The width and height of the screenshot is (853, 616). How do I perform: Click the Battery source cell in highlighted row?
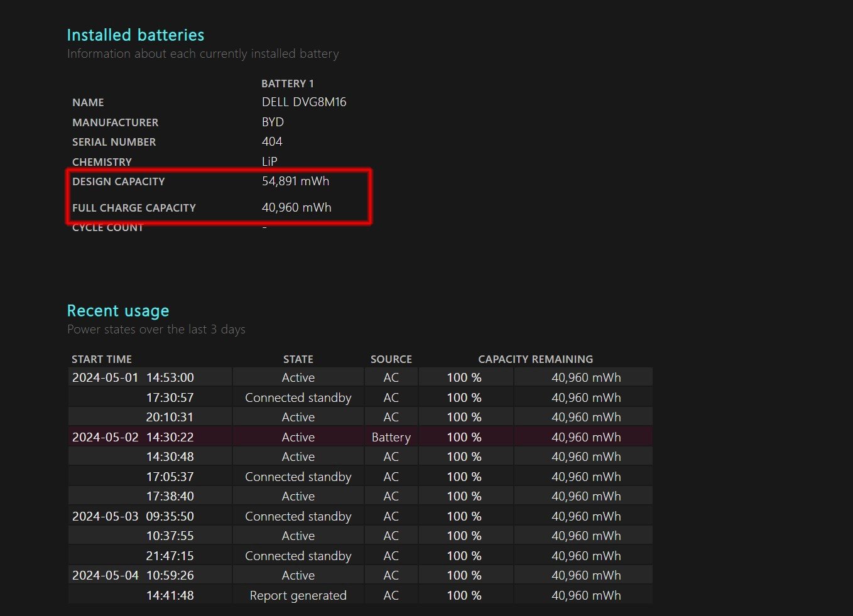391,437
